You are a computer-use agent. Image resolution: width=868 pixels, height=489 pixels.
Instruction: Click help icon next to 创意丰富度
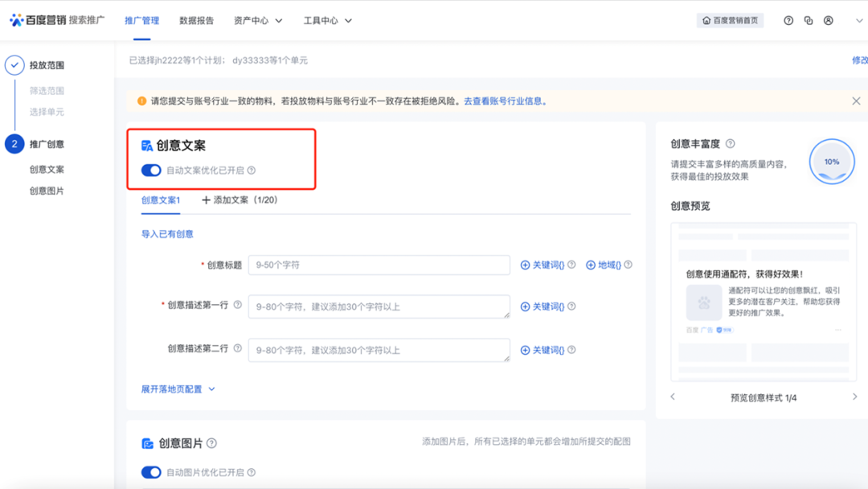coord(730,143)
